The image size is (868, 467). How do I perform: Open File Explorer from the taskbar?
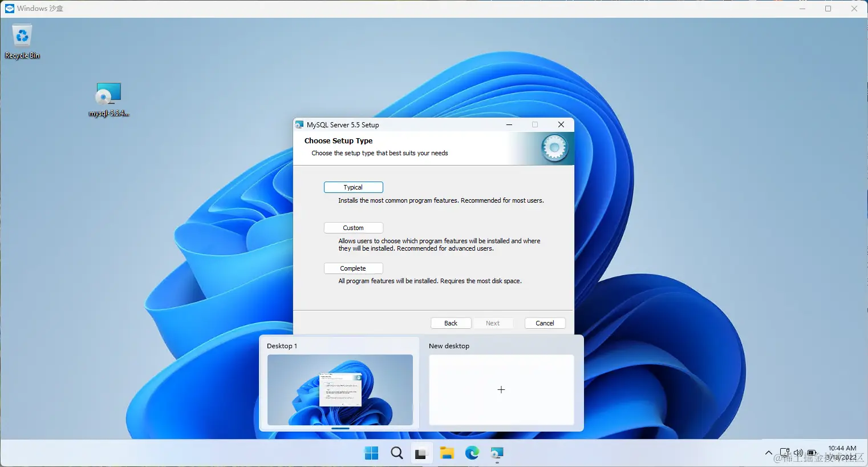(x=447, y=453)
